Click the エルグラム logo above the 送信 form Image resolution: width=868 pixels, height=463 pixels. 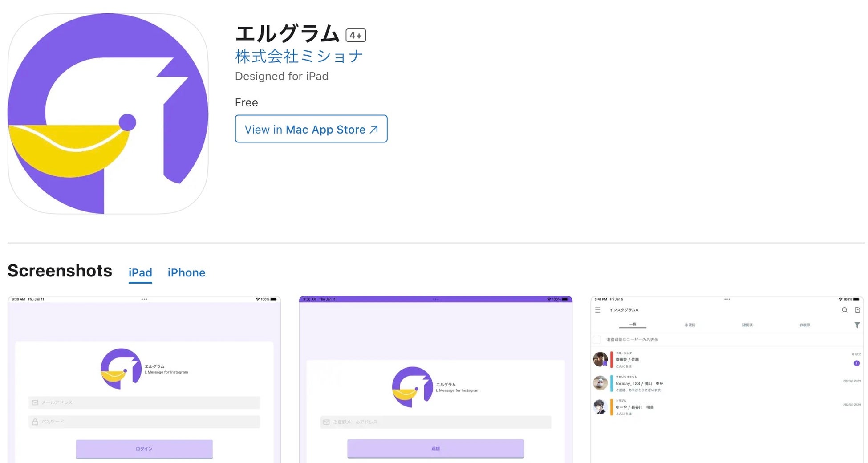click(412, 387)
